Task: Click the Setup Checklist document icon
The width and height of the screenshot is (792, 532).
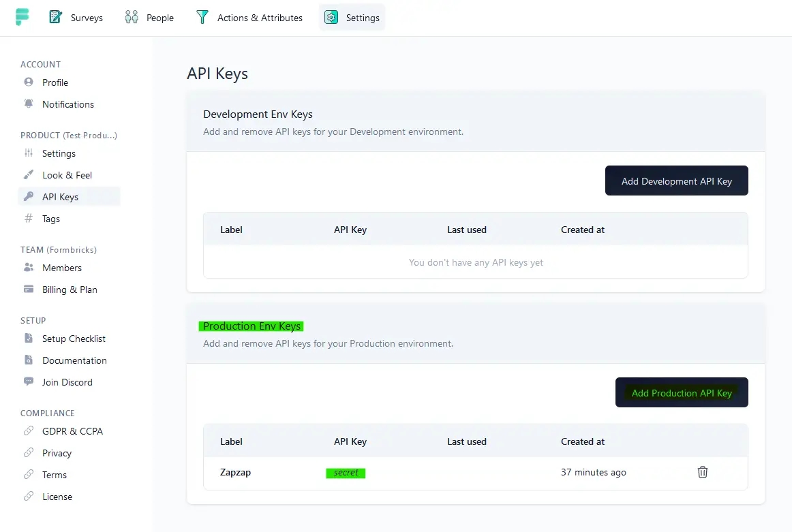Action: (x=29, y=339)
